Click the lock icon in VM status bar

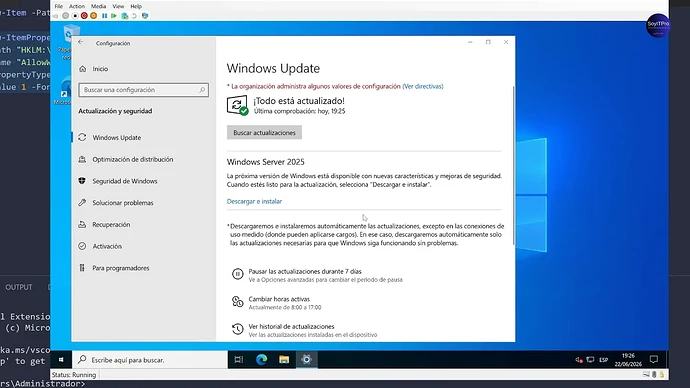tap(662, 375)
